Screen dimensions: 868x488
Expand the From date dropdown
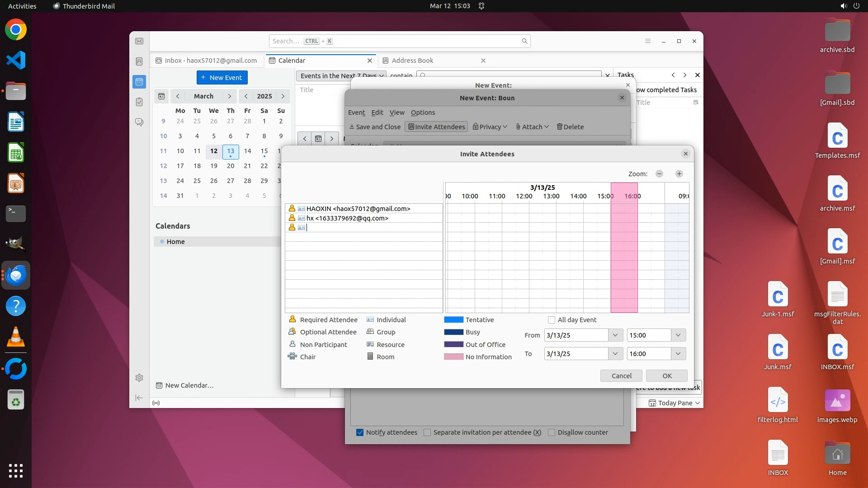[615, 335]
